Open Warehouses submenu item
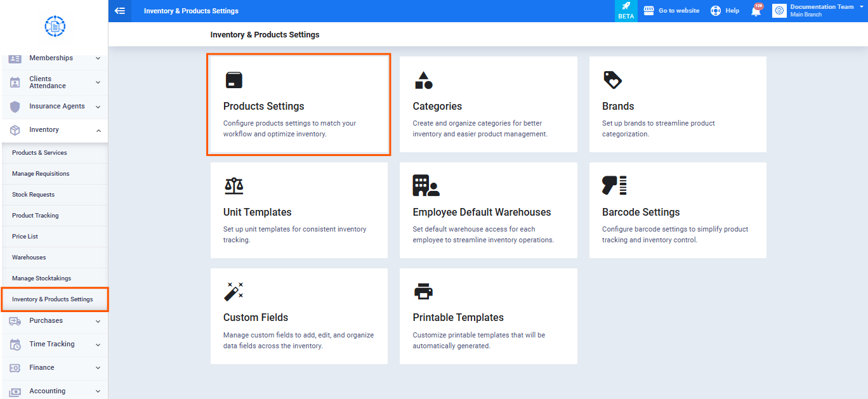This screenshot has height=399, width=868. tap(54, 258)
